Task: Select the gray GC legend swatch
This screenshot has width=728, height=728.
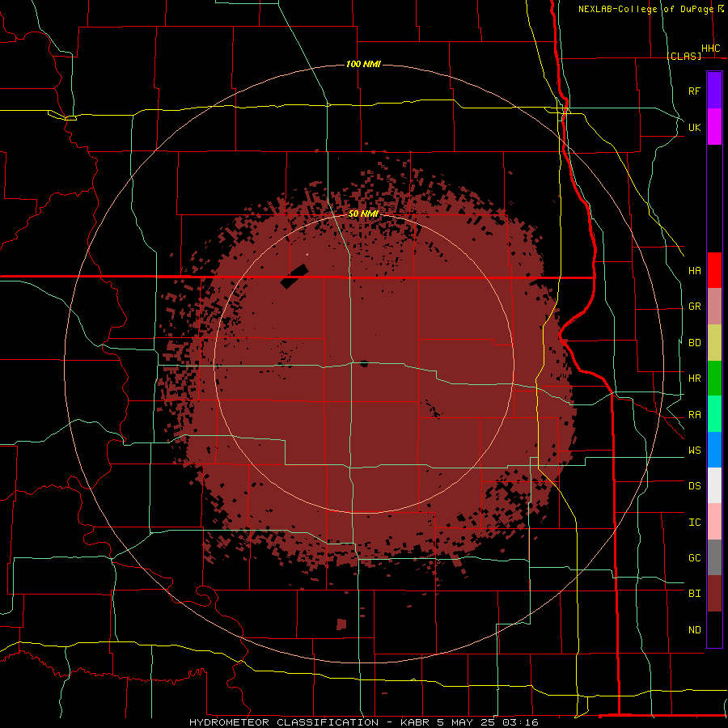Action: click(x=714, y=557)
